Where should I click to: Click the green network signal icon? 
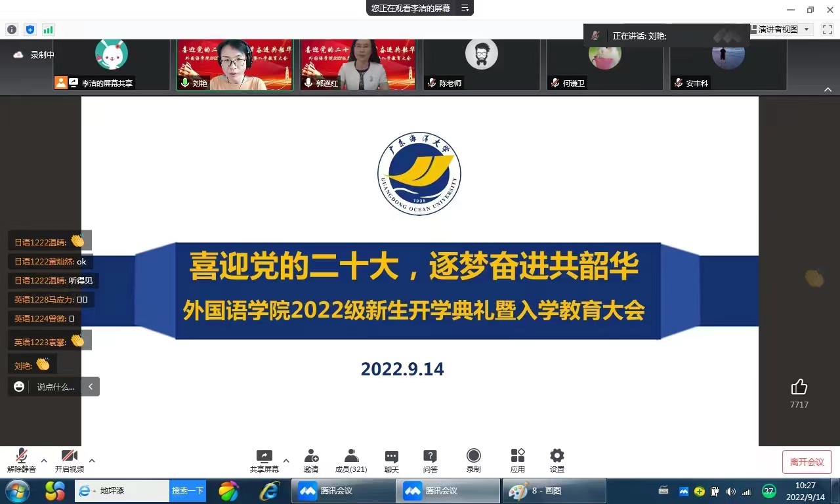pyautogui.click(x=48, y=30)
